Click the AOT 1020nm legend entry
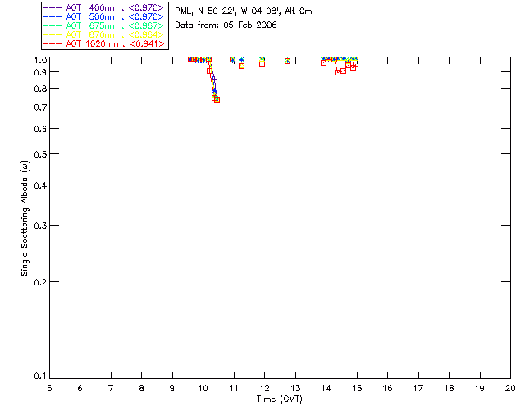Viewport: 525px width, 420px height. 103,43
